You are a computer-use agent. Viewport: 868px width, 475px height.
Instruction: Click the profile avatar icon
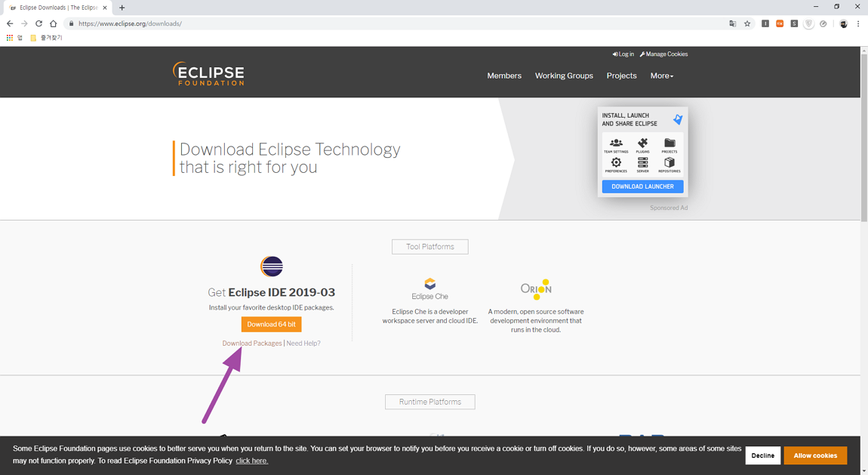coord(843,23)
